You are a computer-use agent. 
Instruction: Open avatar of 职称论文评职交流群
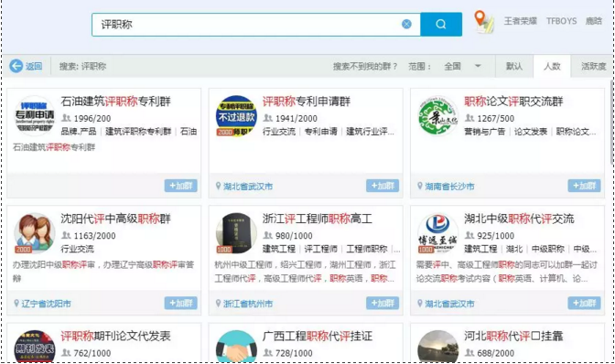click(x=437, y=115)
